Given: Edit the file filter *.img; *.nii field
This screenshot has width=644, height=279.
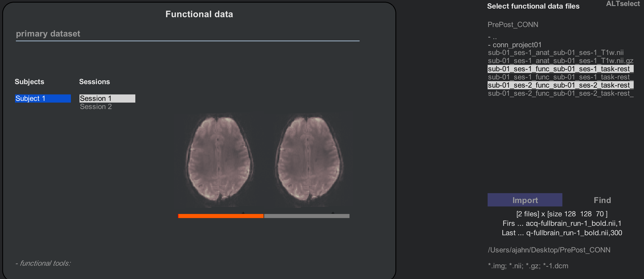Looking at the screenshot, I should 528,265.
